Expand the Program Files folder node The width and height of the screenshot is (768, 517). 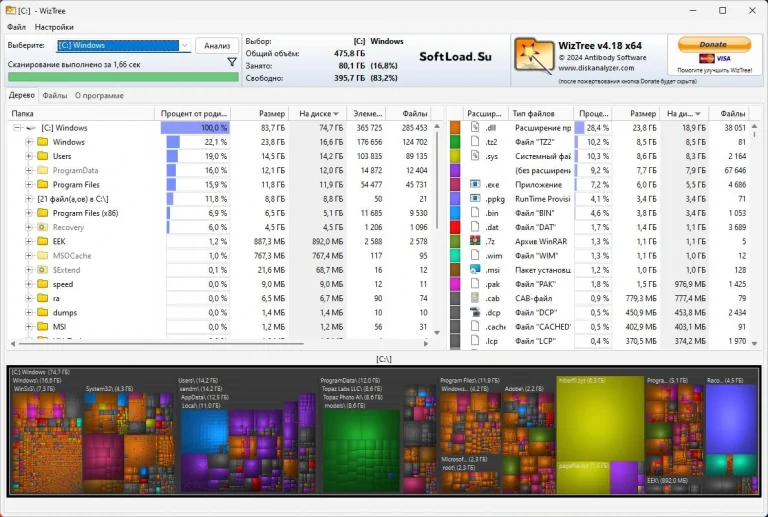tap(28, 185)
